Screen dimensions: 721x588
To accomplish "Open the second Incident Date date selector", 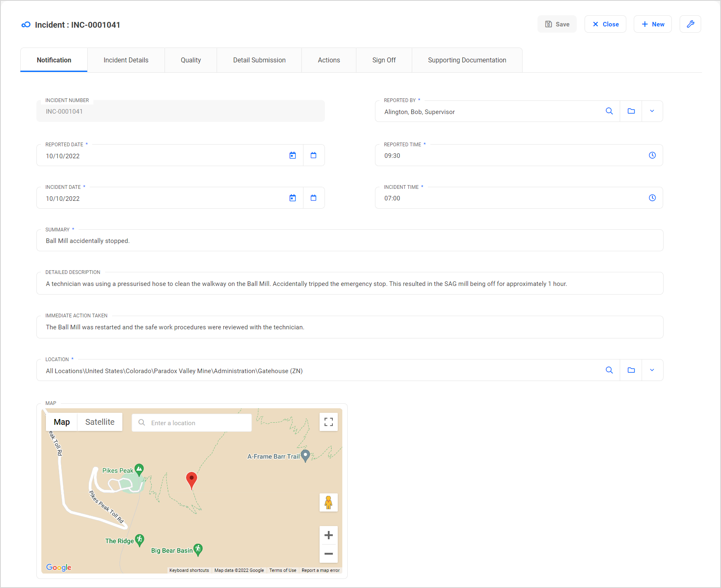I will point(314,198).
